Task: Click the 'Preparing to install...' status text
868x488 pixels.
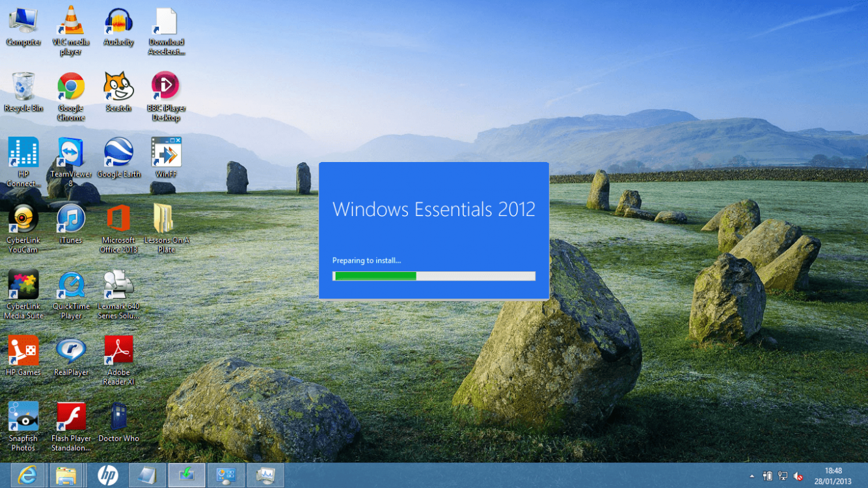Action: click(366, 260)
